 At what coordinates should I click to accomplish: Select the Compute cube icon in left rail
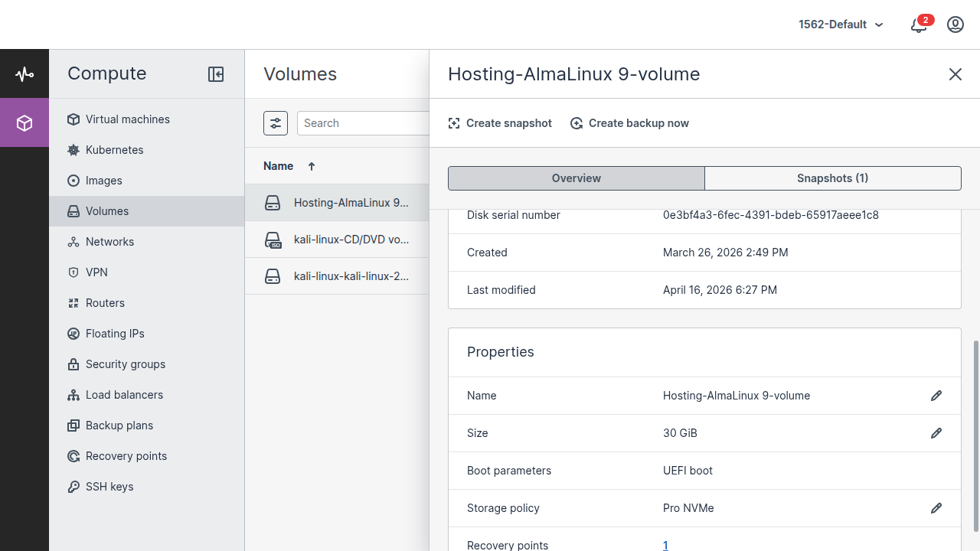pyautogui.click(x=24, y=123)
